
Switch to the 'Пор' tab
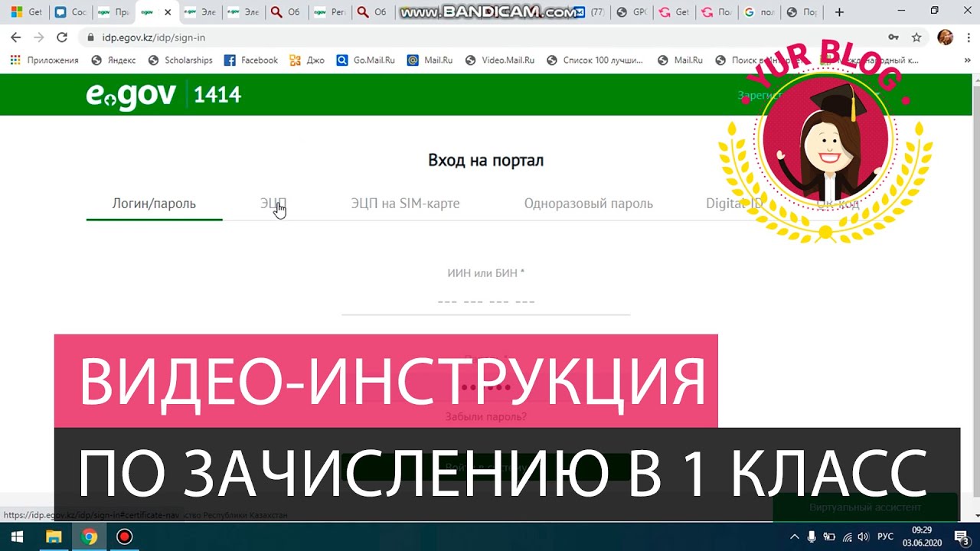(802, 12)
